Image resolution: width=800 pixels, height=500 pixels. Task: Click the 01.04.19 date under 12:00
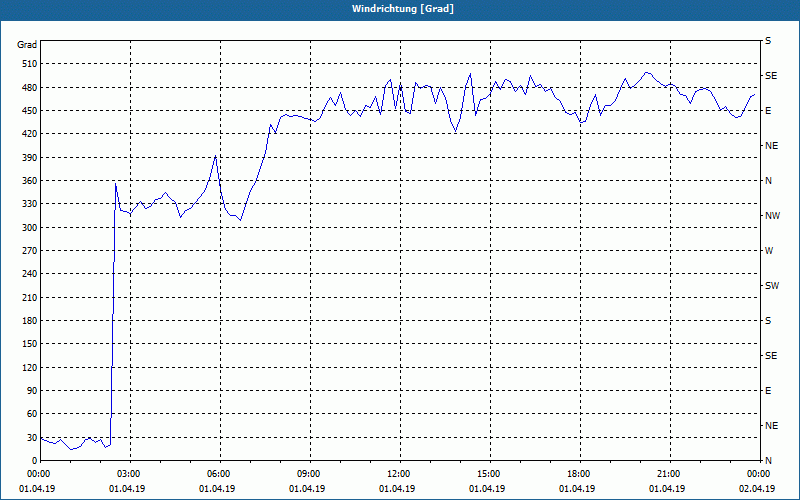[397, 489]
